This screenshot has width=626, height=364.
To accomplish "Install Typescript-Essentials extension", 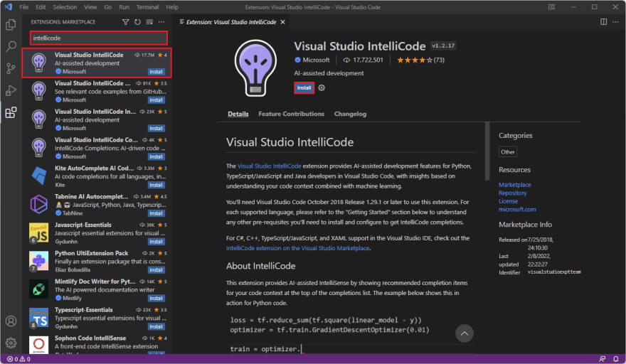I will [156, 327].
